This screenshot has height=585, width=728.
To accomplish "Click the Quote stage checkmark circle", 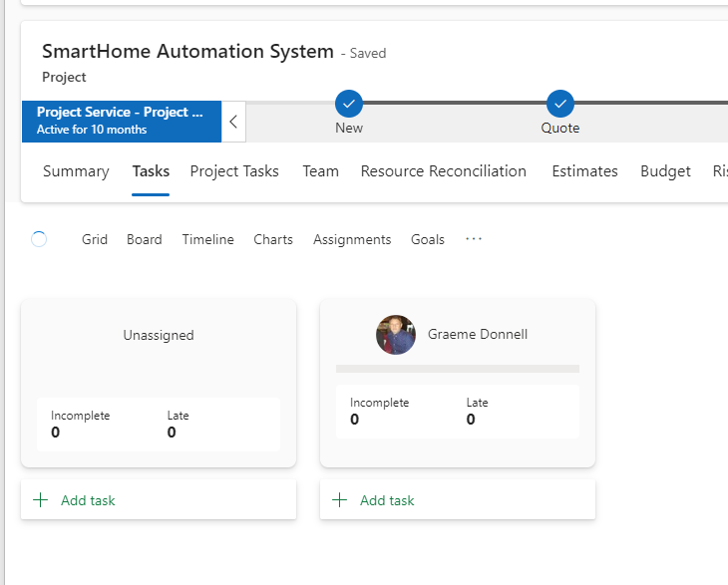I will [x=560, y=103].
